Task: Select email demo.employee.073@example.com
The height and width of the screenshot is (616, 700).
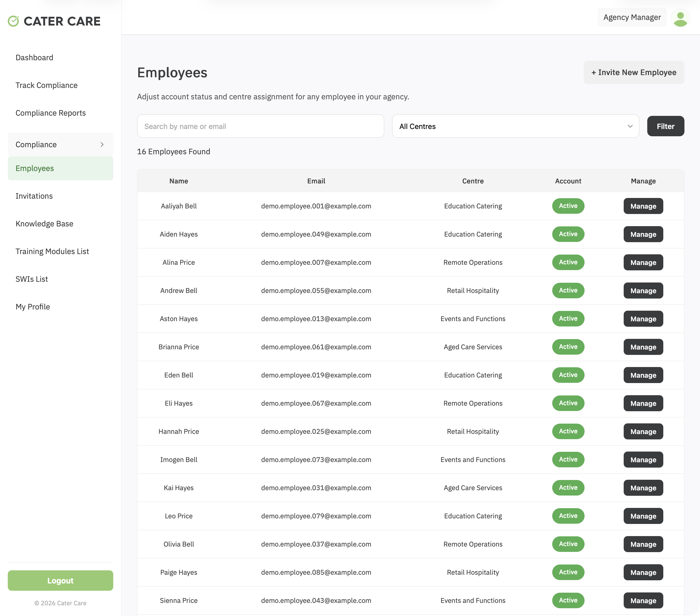Action: tap(316, 460)
